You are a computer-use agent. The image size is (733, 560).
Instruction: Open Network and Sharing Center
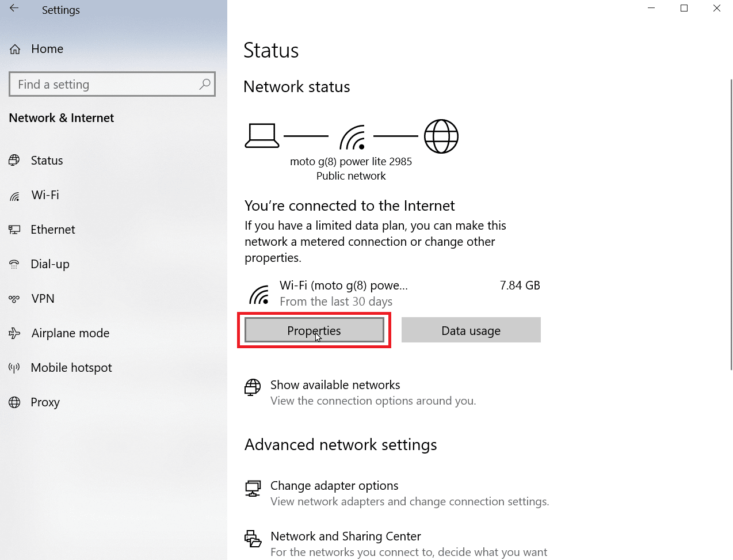click(x=345, y=536)
